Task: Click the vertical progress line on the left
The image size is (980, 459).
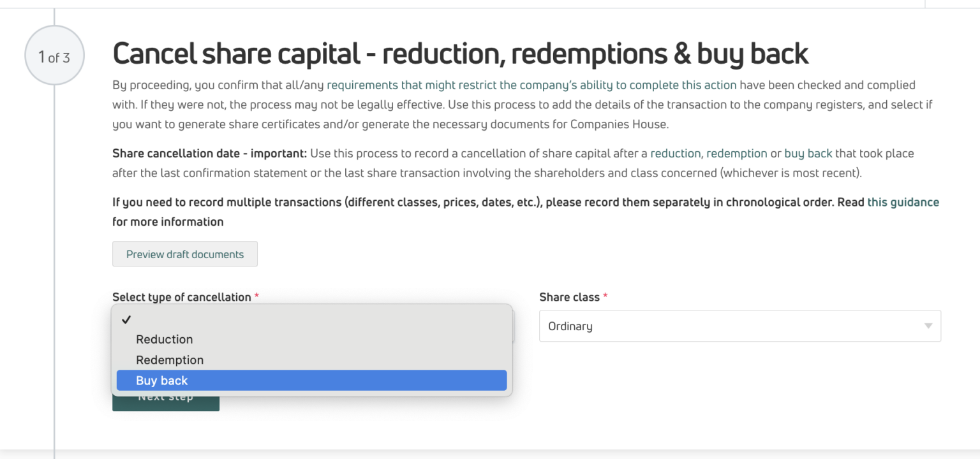Action: (x=55, y=255)
